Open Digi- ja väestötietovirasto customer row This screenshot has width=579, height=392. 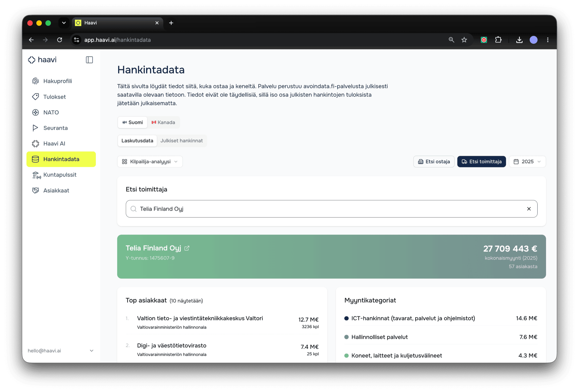point(222,349)
